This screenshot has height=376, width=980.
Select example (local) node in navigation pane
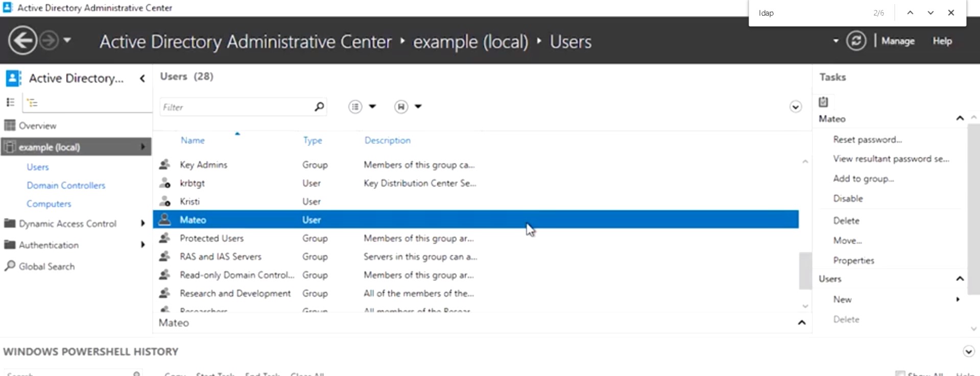point(76,147)
